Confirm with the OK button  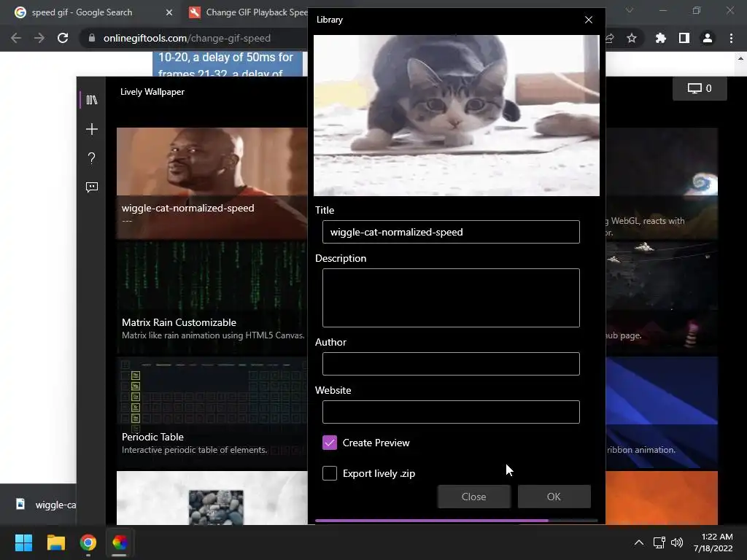click(x=554, y=497)
